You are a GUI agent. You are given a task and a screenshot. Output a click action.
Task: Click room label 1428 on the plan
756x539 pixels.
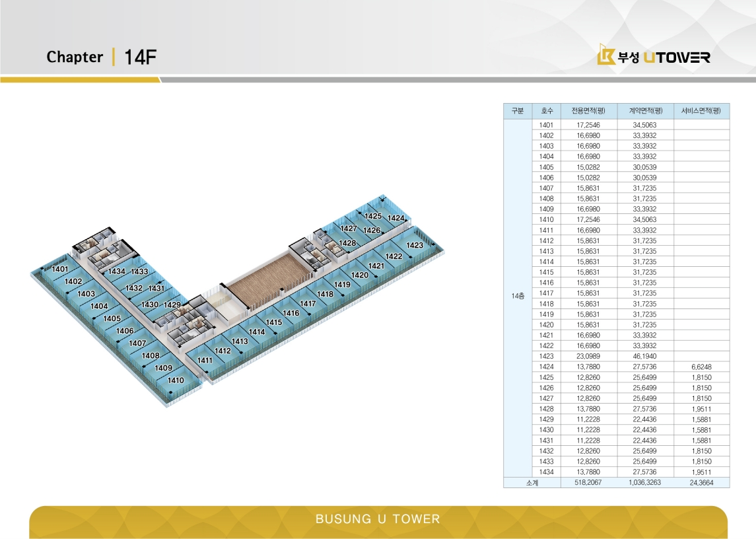click(x=347, y=242)
